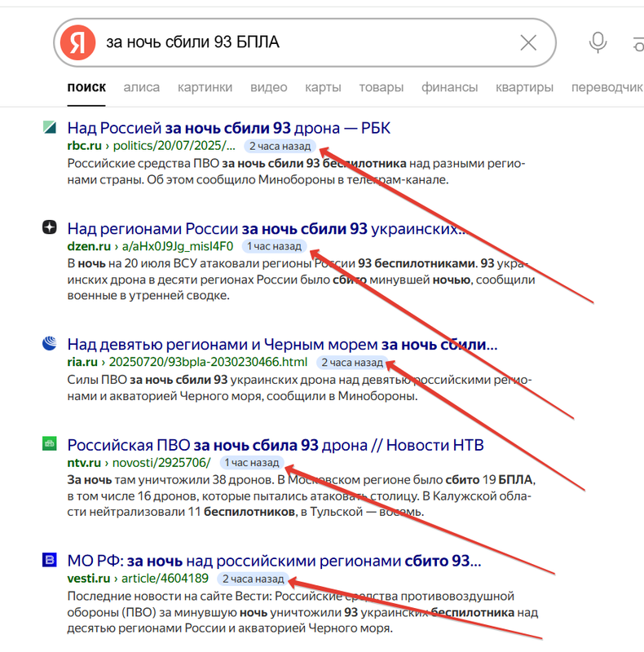This screenshot has height=652, width=644.
Task: Open the rbc.ru politics/20/07/2025 path link
Action: [174, 146]
